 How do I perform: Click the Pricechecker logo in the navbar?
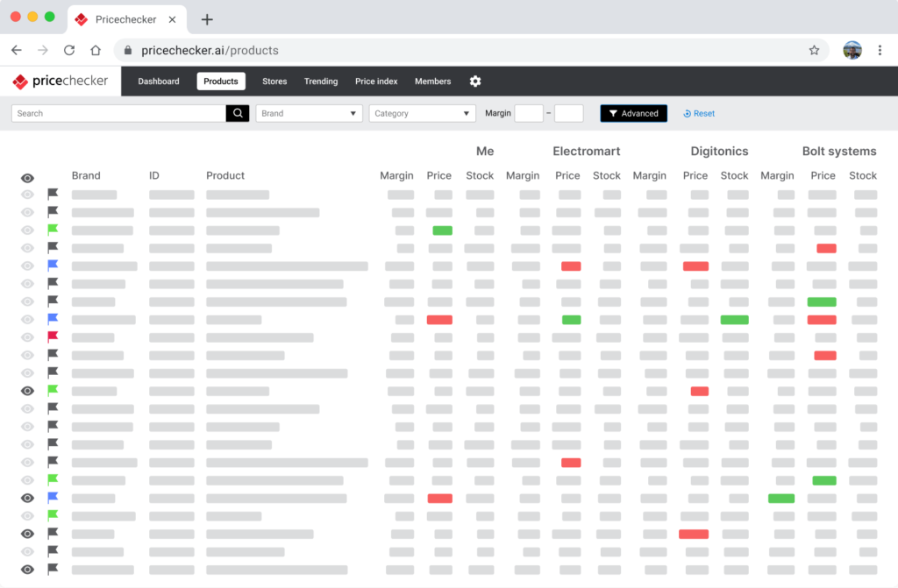(x=61, y=81)
